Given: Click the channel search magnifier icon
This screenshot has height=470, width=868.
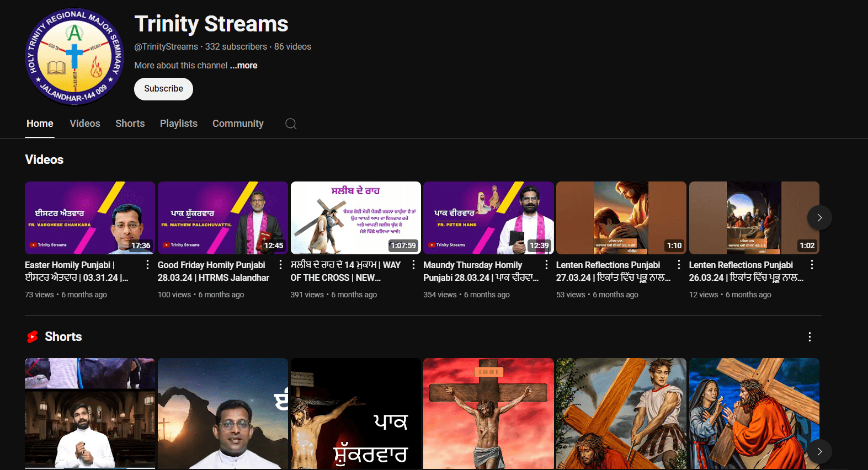Looking at the screenshot, I should tap(291, 124).
